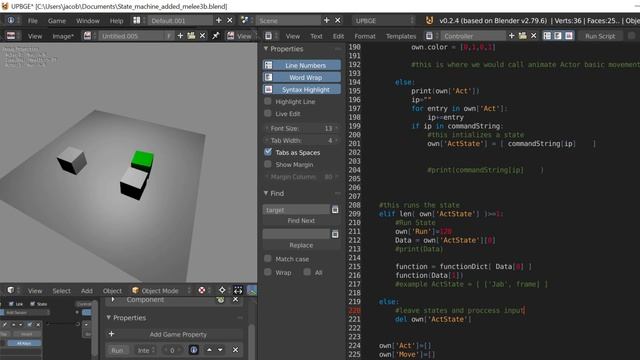Viewport: 640px width, 360px height.
Task: Collapse the Find panel
Action: [x=266, y=193]
